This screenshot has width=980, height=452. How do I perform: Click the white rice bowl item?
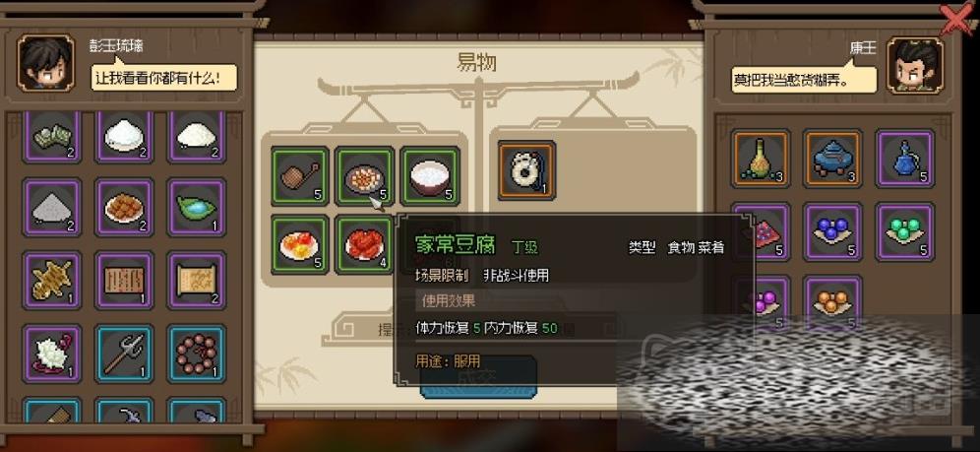[x=430, y=175]
